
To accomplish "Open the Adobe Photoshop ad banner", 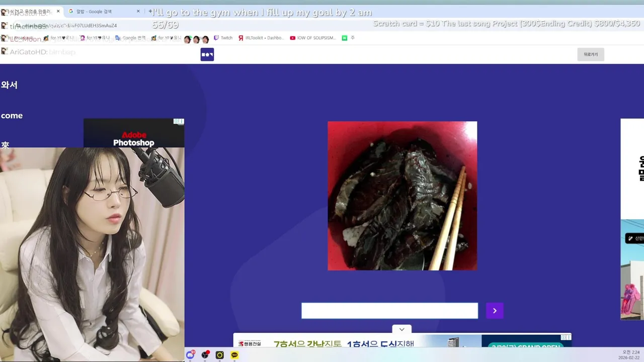I will click(134, 133).
